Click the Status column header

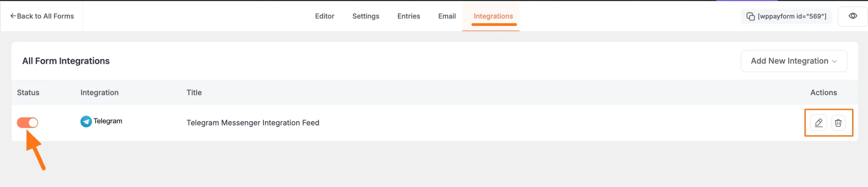tap(28, 92)
